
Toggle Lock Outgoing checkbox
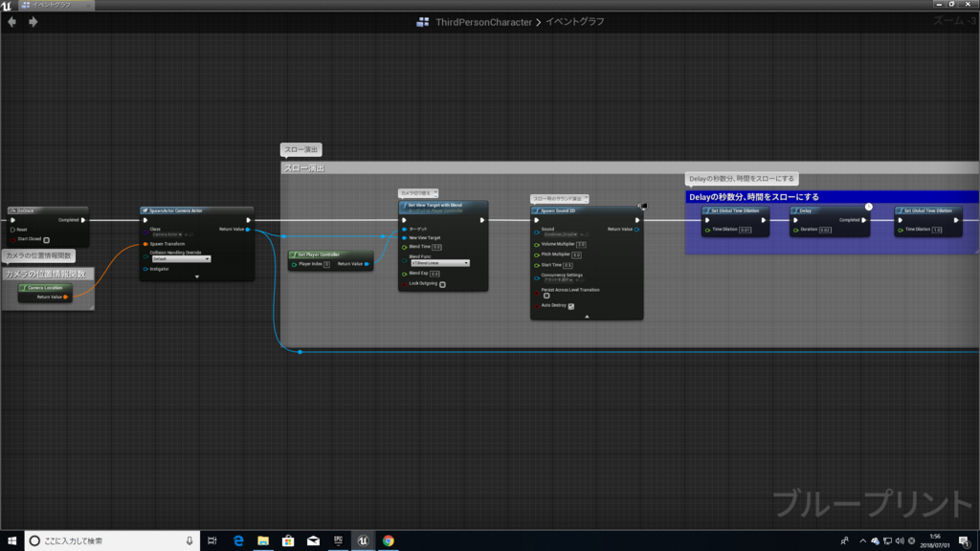(442, 284)
